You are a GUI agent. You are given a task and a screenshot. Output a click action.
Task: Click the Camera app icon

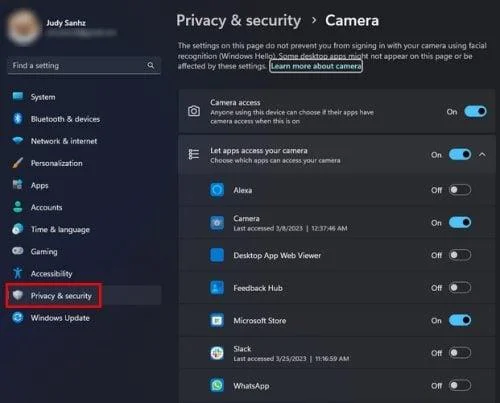[x=217, y=223]
